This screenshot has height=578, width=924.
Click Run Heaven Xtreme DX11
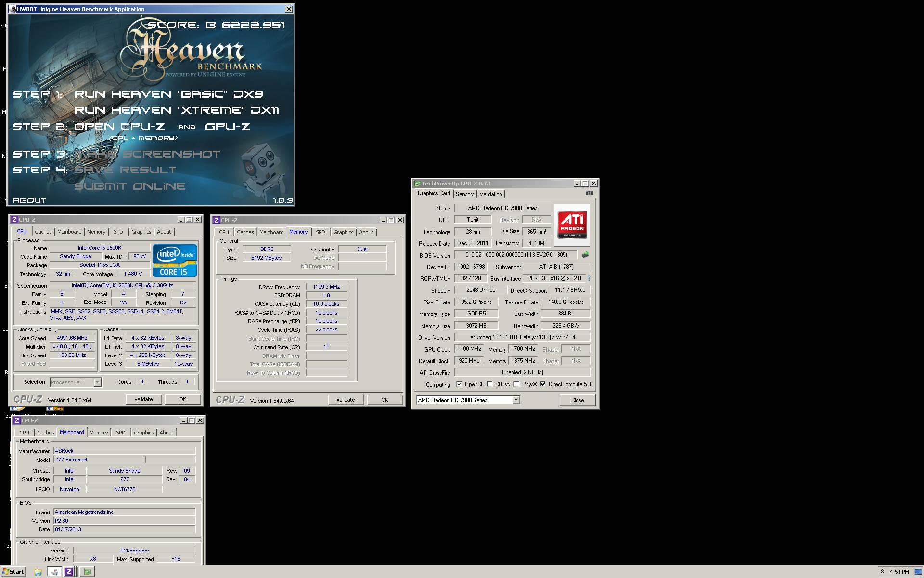[x=177, y=110]
